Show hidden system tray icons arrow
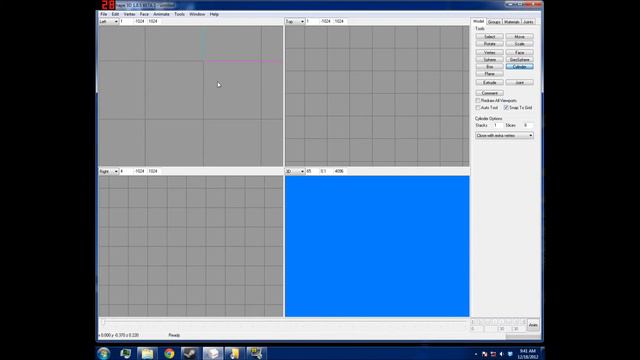This screenshot has height=360, width=640. tap(476, 354)
